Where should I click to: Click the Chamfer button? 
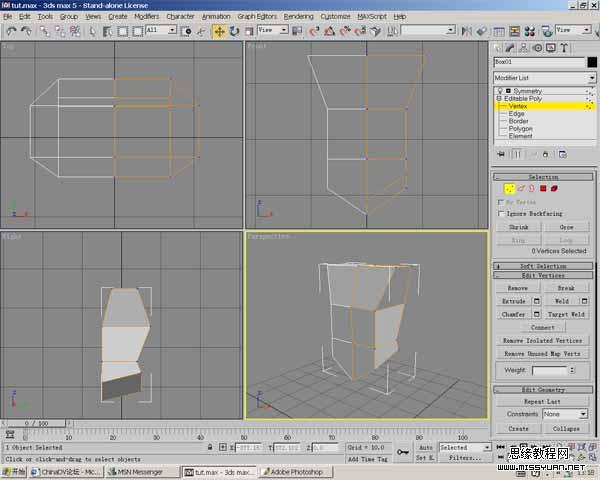(x=513, y=314)
